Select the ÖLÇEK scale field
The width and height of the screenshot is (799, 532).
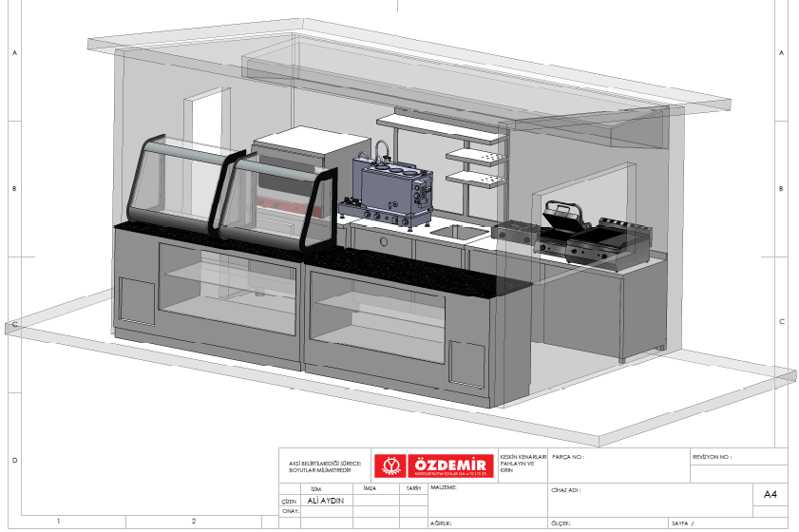point(561,523)
